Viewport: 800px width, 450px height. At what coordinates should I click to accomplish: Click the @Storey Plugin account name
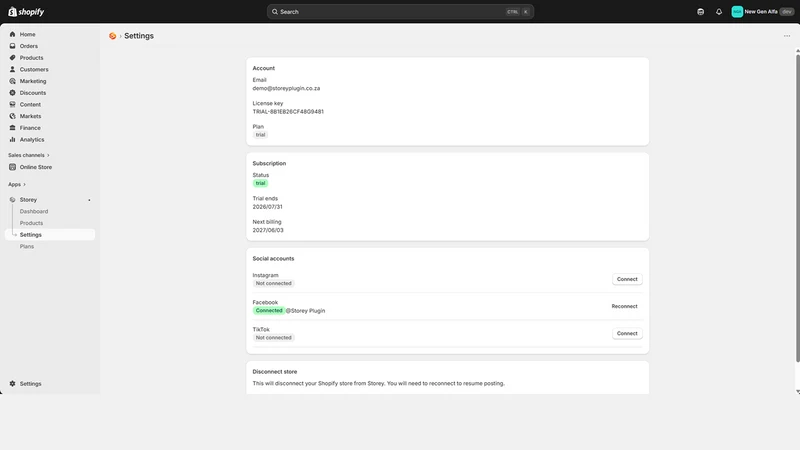click(305, 311)
